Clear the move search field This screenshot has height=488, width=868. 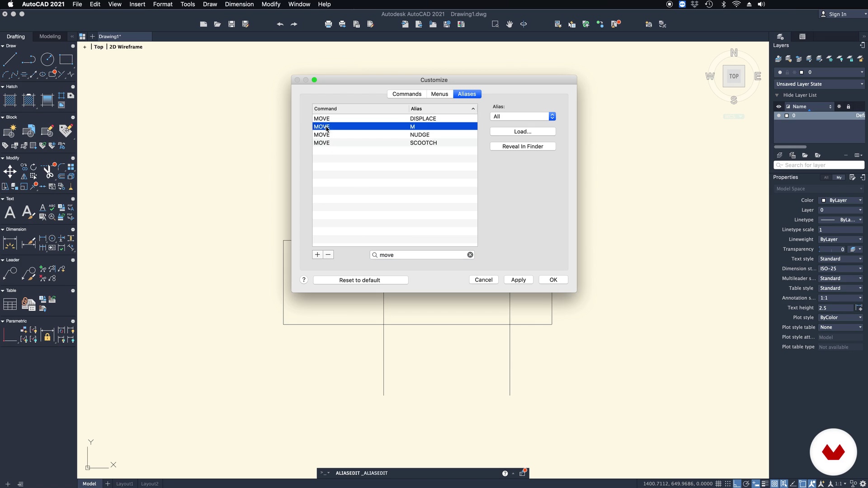(x=470, y=255)
